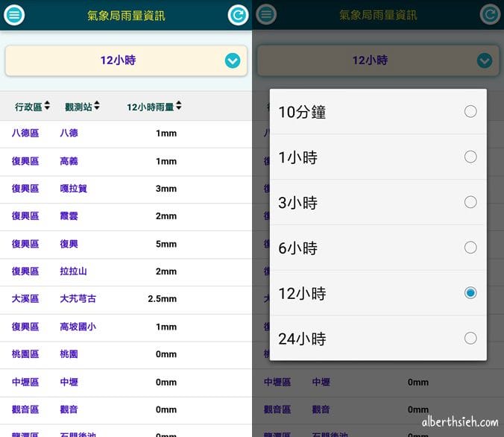Screen dimensions: 504x437
Task: Tap dimmed chevron of right 12小時 selector
Action: pyautogui.click(x=485, y=60)
